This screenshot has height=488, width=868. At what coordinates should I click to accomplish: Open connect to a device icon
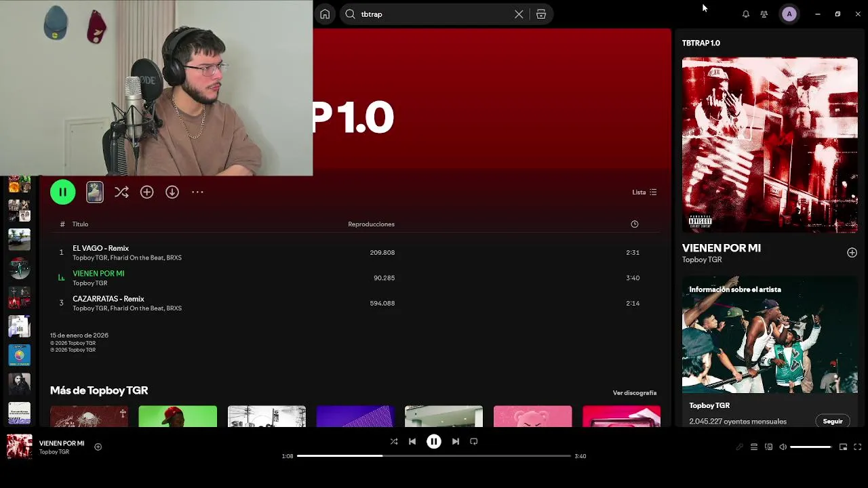point(769,447)
